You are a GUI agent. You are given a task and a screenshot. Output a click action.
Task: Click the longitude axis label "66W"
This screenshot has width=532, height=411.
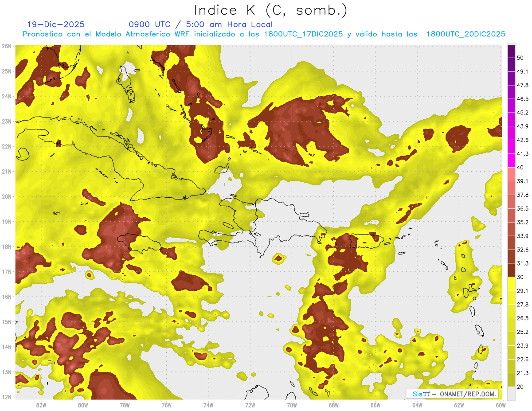pyautogui.click(x=376, y=405)
